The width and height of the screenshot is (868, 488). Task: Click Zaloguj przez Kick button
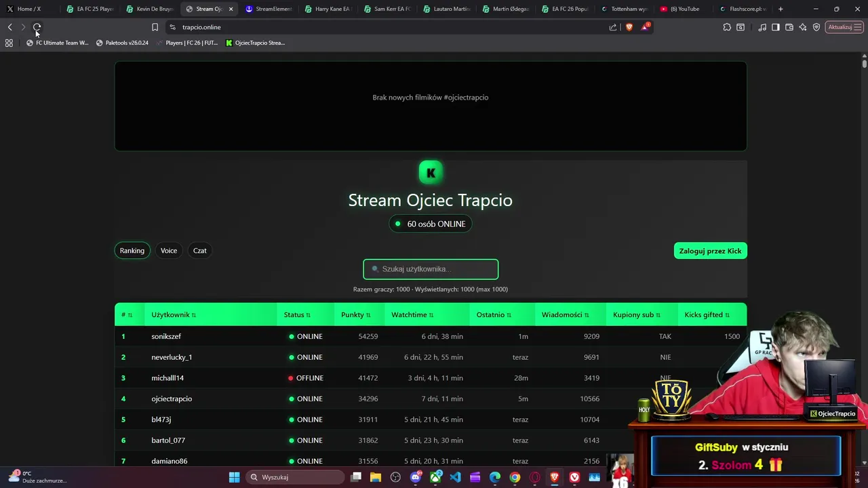click(x=710, y=251)
